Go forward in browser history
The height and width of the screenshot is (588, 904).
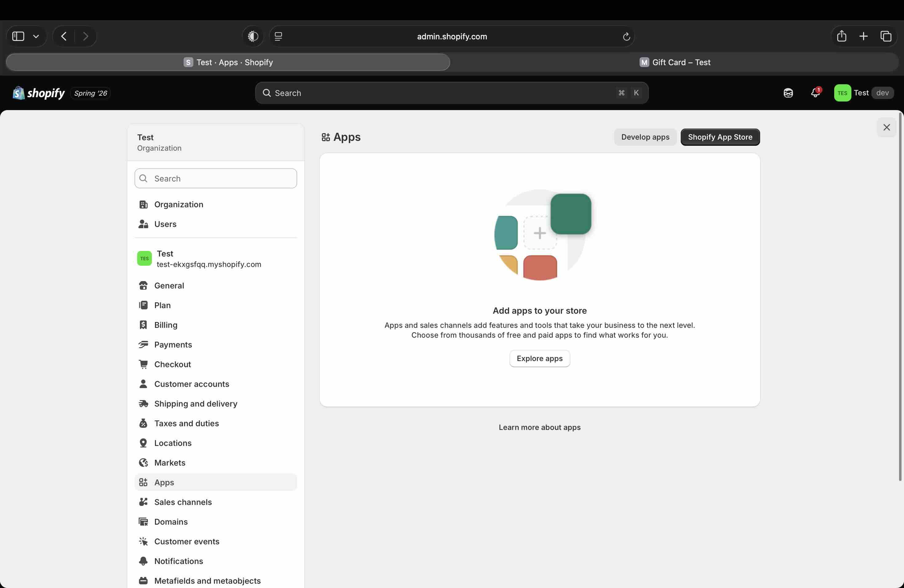85,37
